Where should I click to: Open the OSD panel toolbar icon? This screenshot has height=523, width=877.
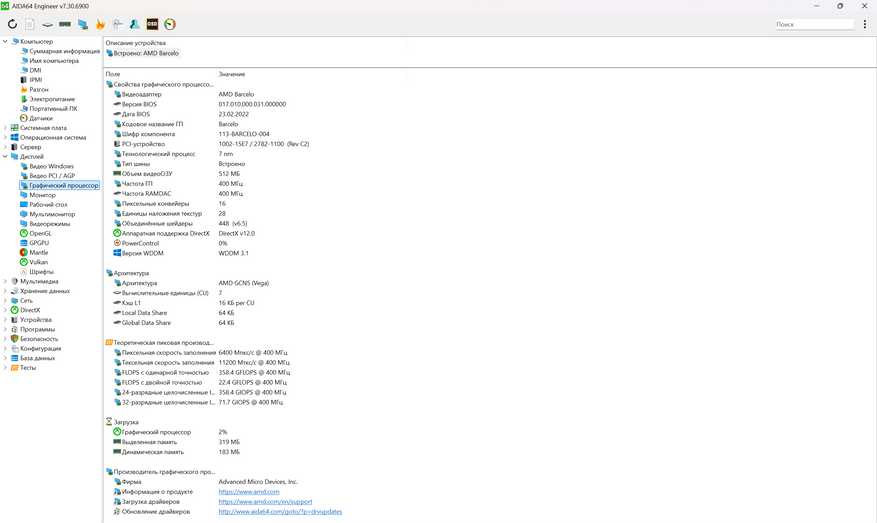click(x=152, y=24)
